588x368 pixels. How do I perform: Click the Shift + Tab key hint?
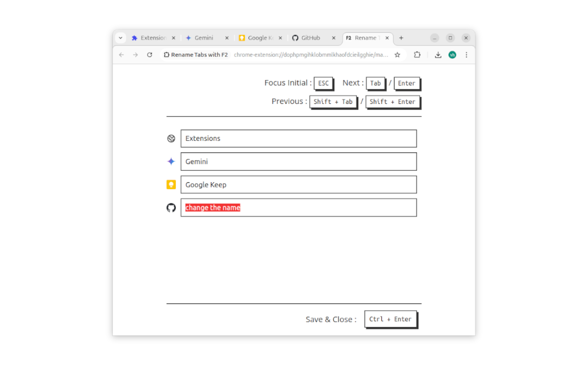pyautogui.click(x=333, y=102)
